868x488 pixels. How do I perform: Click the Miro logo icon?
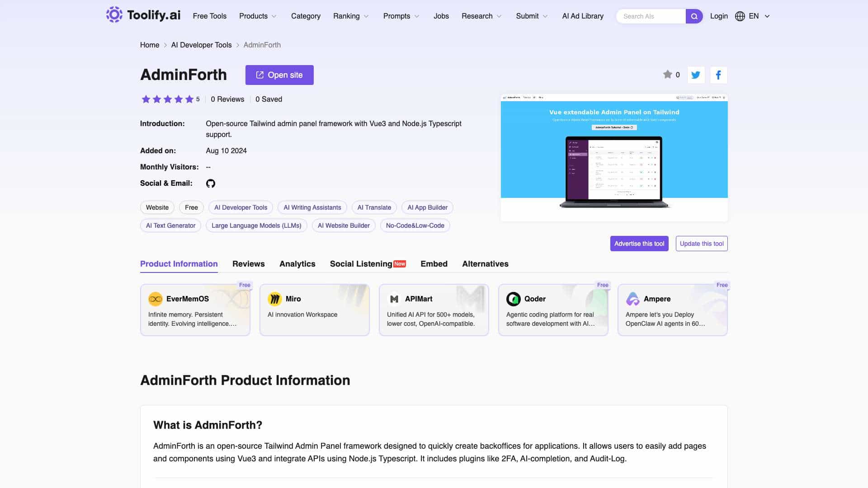[274, 299]
